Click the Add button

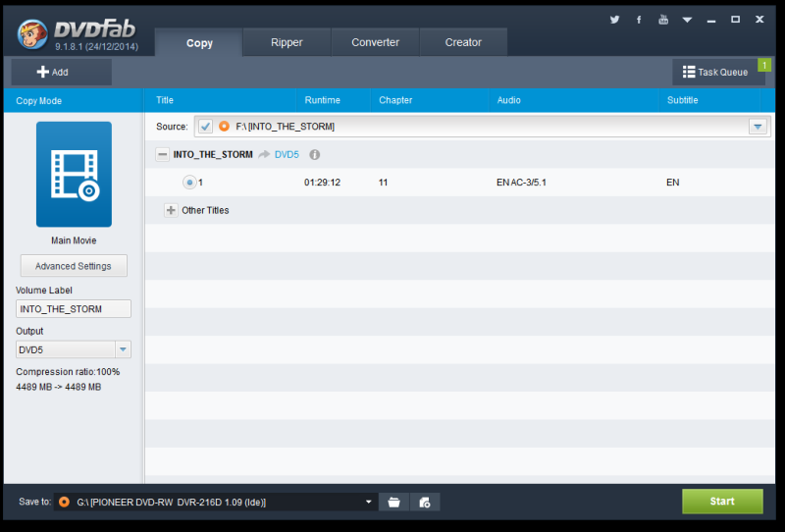coord(62,72)
